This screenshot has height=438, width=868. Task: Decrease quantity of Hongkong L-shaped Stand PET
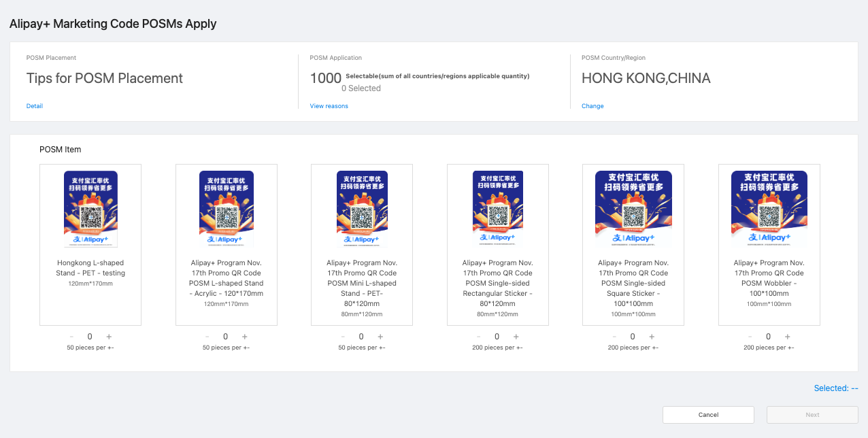point(71,336)
